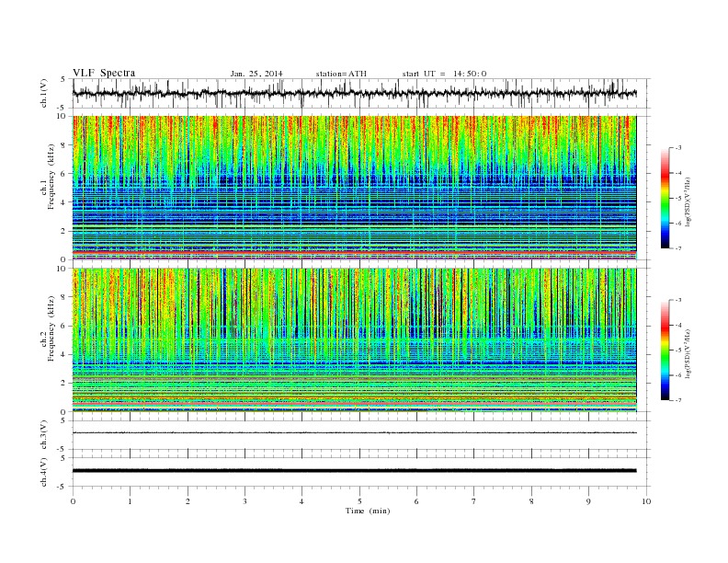Viewport: 728px width, 563px height.
Task: Click time axis tick label "2"
Action: 188,501
